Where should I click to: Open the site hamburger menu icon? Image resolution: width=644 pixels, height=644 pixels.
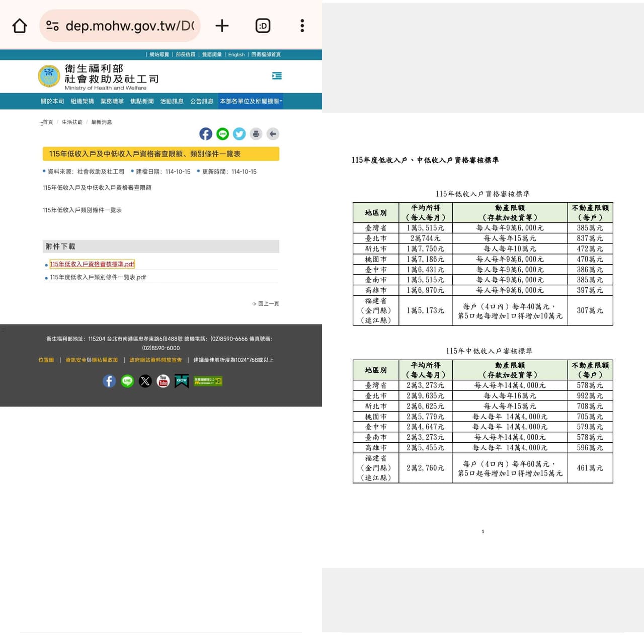277,76
